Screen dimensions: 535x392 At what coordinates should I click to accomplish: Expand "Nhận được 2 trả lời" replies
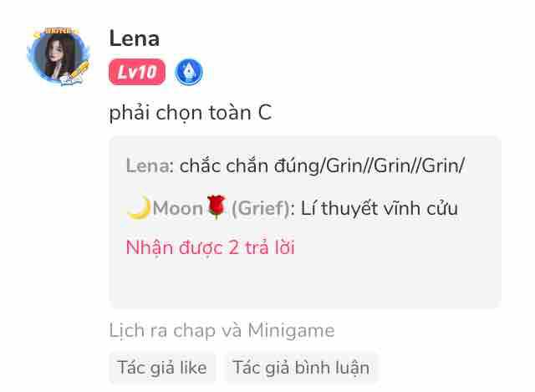pyautogui.click(x=210, y=247)
